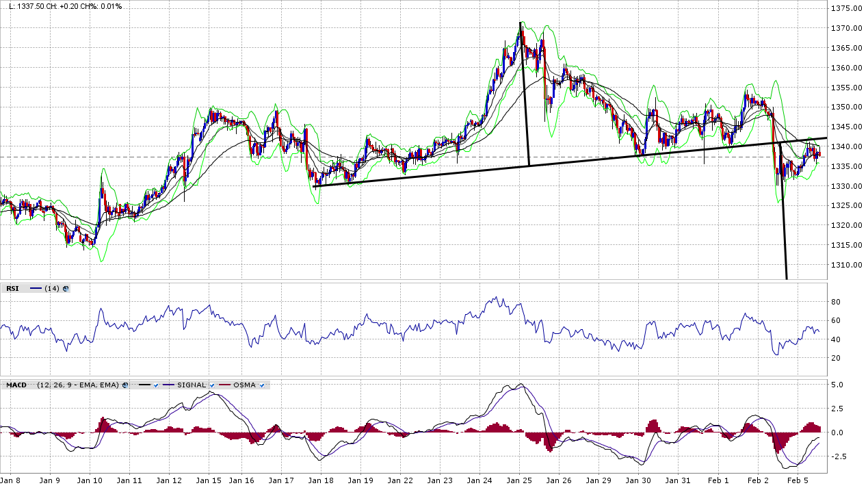Select the MACD black line color swatch

point(144,385)
